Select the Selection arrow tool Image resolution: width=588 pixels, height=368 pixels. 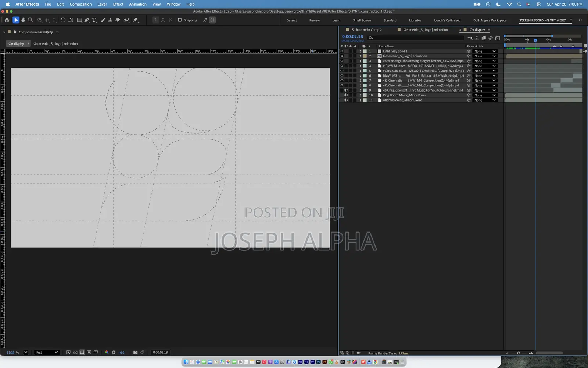click(x=16, y=20)
